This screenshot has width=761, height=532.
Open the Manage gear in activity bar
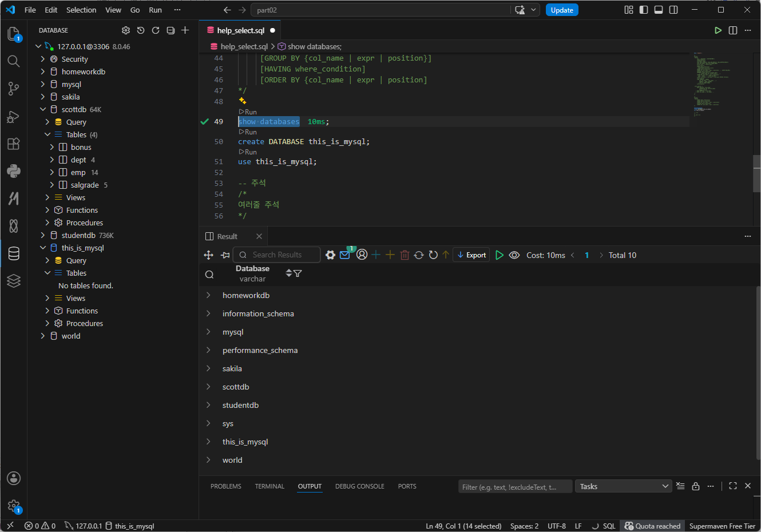coord(14,506)
